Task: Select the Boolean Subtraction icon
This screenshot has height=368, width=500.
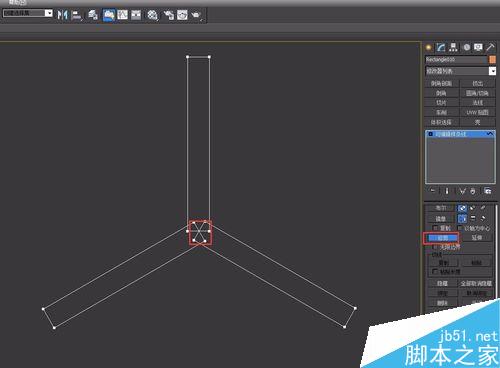Action: coord(473,208)
